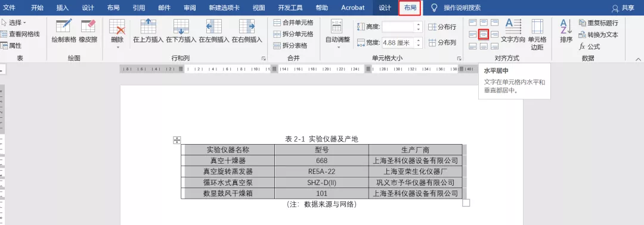
Task: Click 在左侧插入 insert column left
Action: (x=214, y=31)
